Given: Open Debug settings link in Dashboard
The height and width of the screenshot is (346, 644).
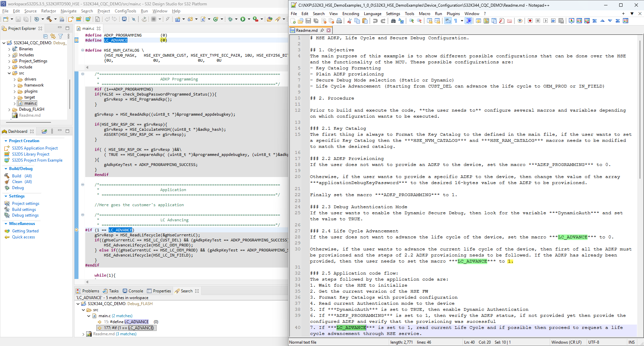Looking at the screenshot, I should tap(25, 215).
